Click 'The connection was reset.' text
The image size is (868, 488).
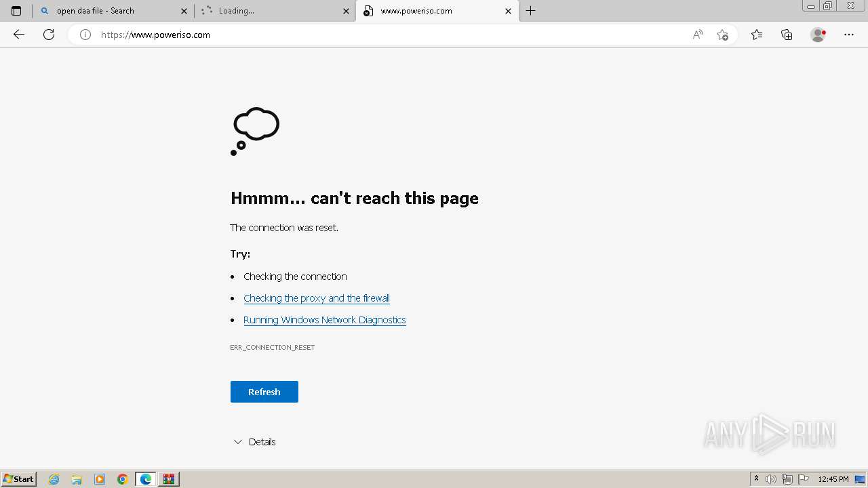point(284,228)
